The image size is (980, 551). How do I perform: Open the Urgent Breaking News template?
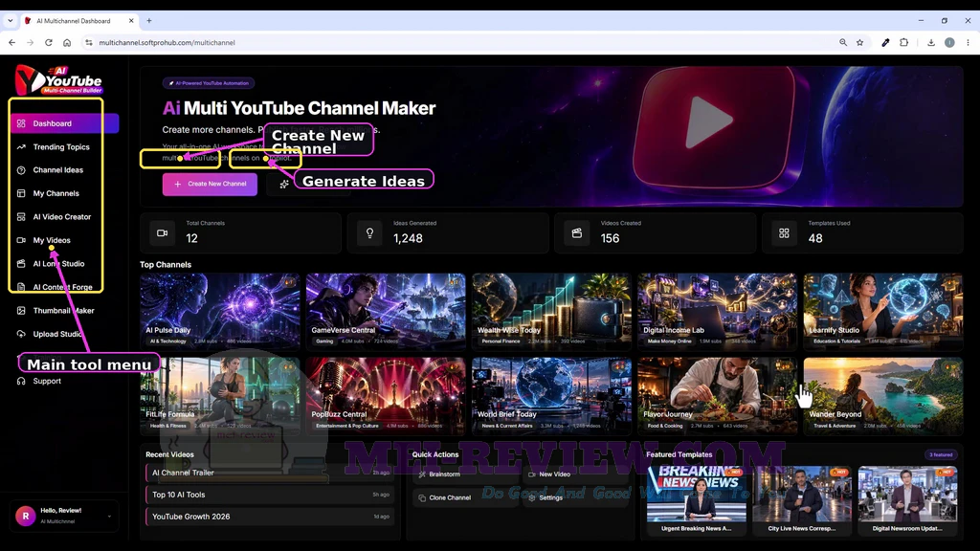(x=697, y=499)
